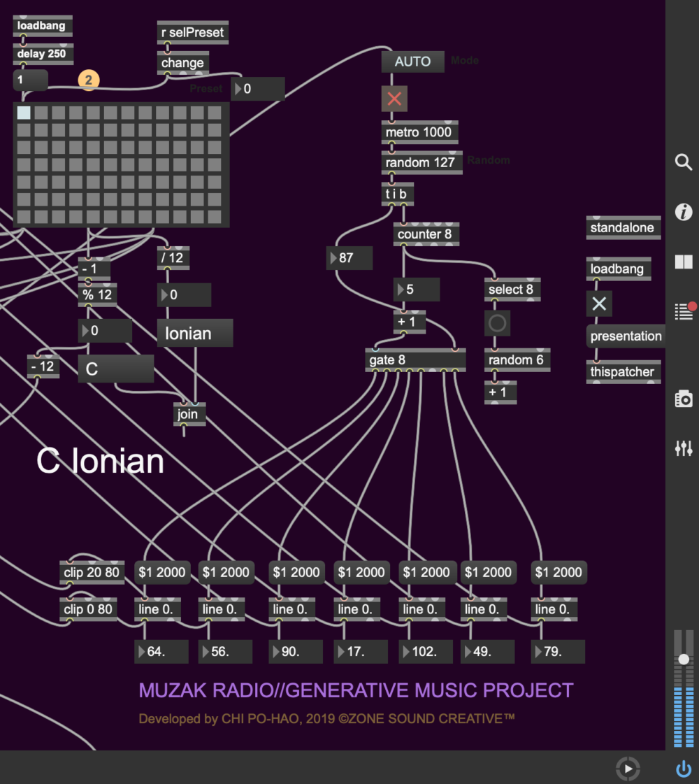Image resolution: width=699 pixels, height=784 pixels.
Task: Select a cell in the preset grid matrix
Action: point(23,113)
